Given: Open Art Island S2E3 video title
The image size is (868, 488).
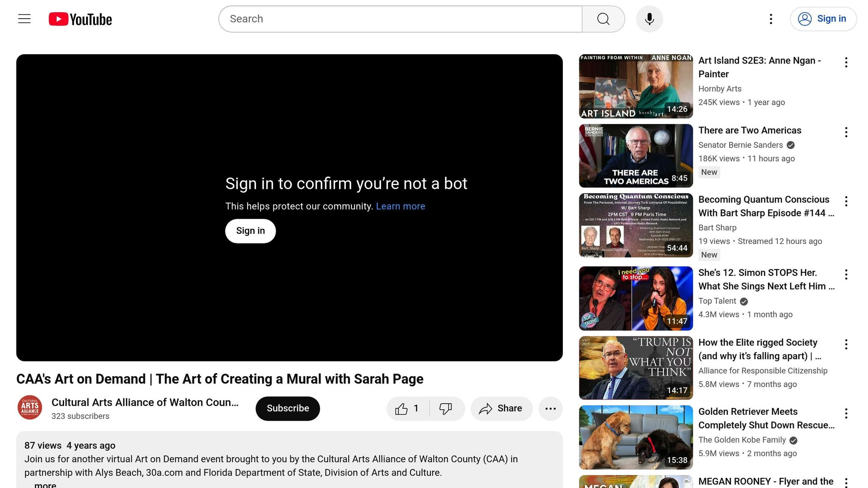Looking at the screenshot, I should 759,67.
